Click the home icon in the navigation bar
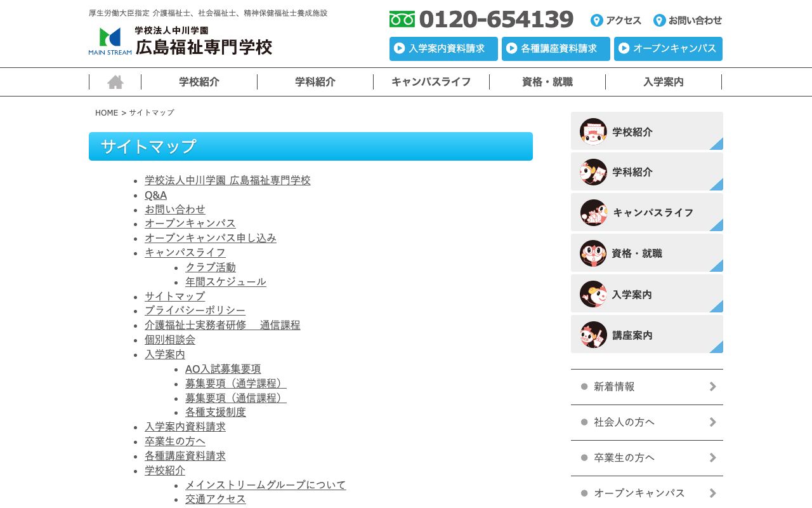This screenshot has height=508, width=812. tap(115, 81)
